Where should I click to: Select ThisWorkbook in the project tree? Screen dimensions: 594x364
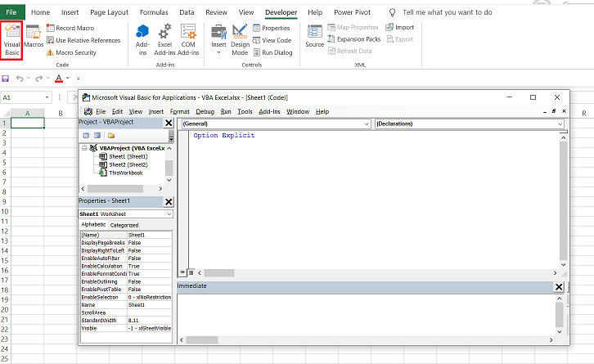125,173
